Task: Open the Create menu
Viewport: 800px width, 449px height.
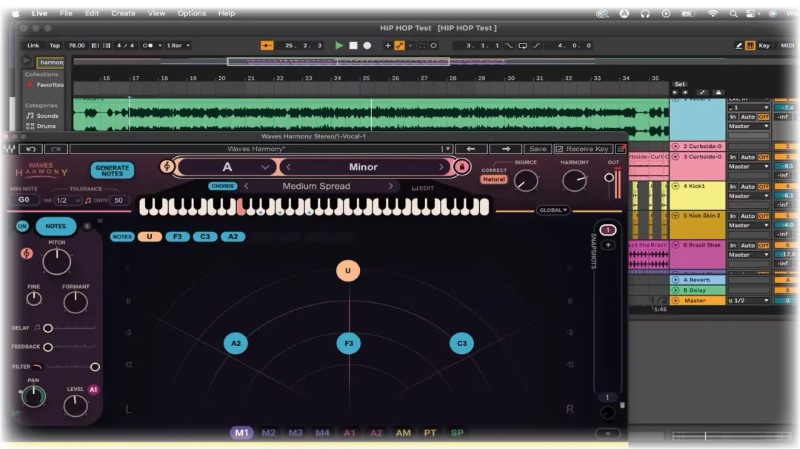Action: 123,13
